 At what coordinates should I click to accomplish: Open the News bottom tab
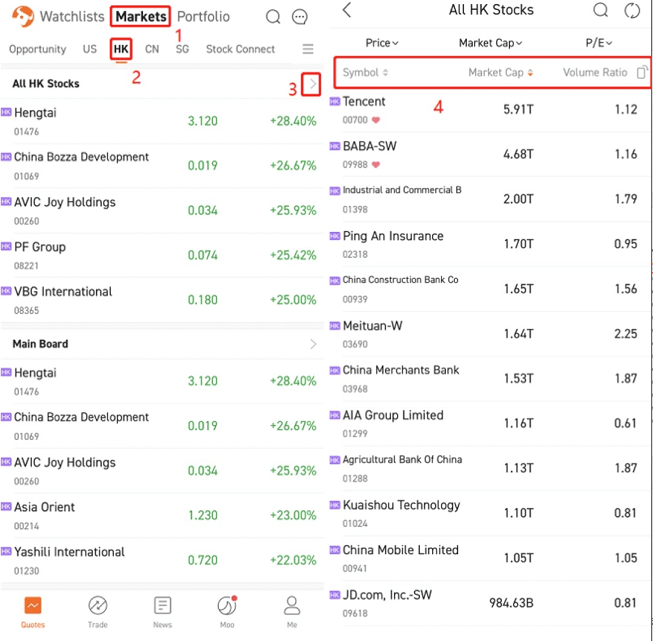tap(162, 612)
